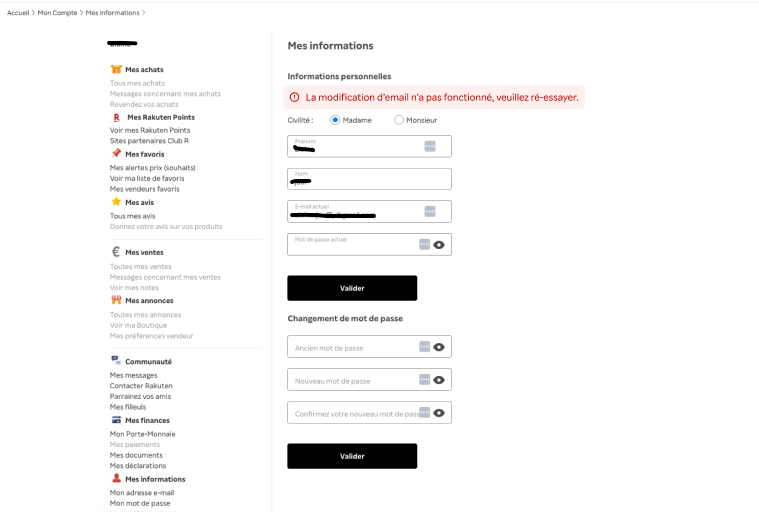Click the Nom input field
759x512 pixels.
point(369,179)
